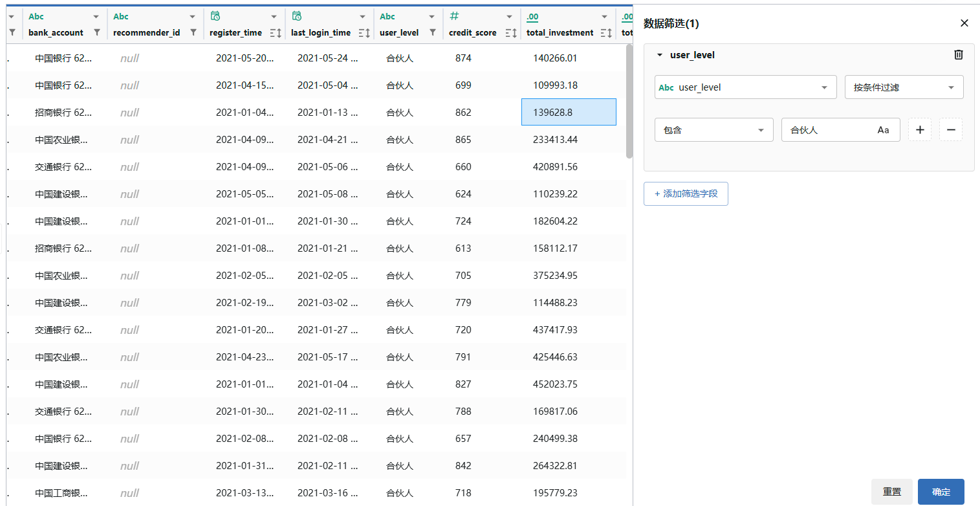Open register_time column type dropdown arrow
The image size is (980, 506).
point(274,16)
